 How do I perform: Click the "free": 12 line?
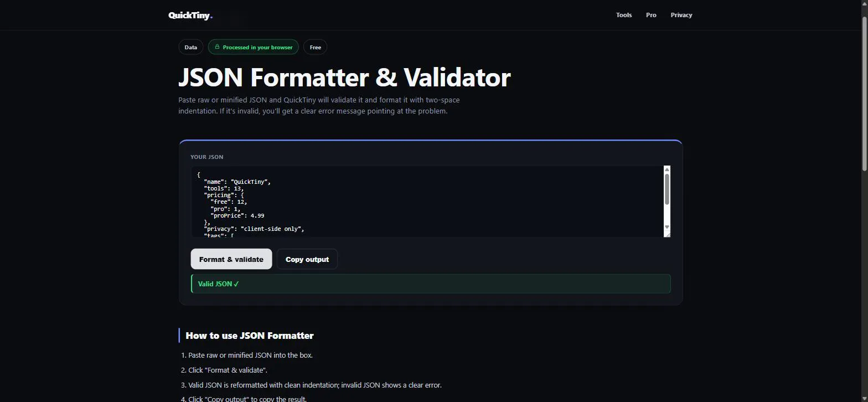[x=229, y=202]
